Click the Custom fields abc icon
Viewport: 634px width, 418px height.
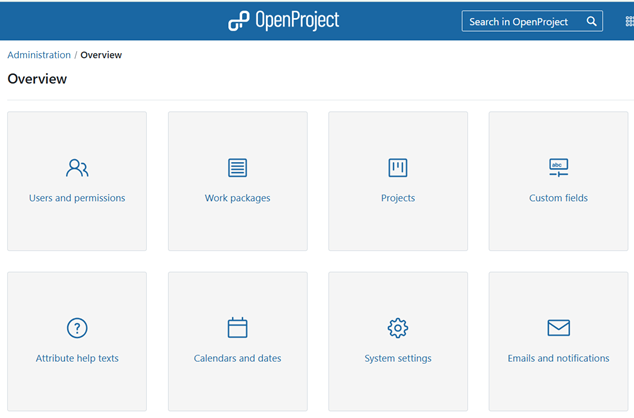tap(558, 167)
